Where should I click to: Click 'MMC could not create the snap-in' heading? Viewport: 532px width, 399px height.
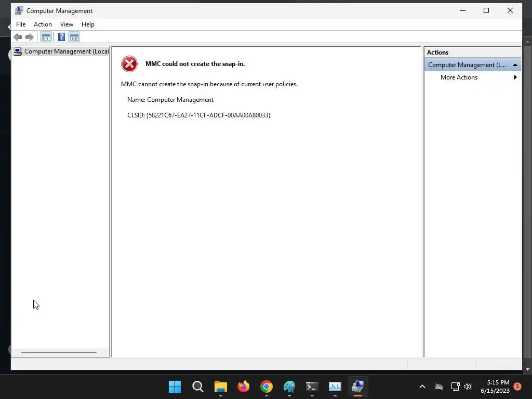[x=195, y=64]
